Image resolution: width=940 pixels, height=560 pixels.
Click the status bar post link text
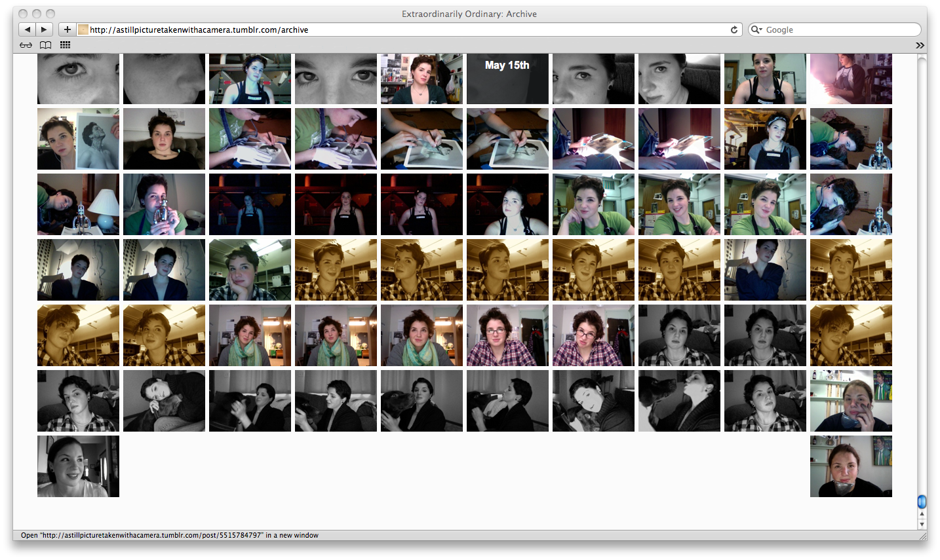(170, 535)
